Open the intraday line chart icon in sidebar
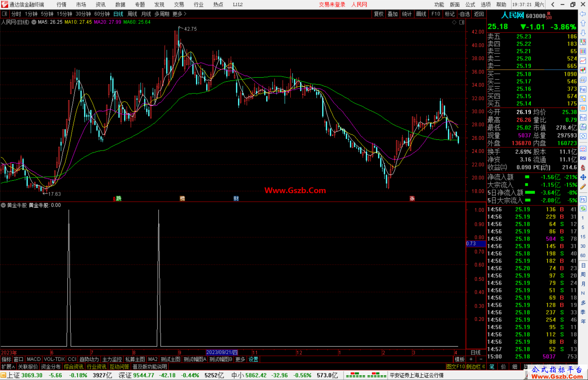Screen dimensions: 588x380 [583, 61]
